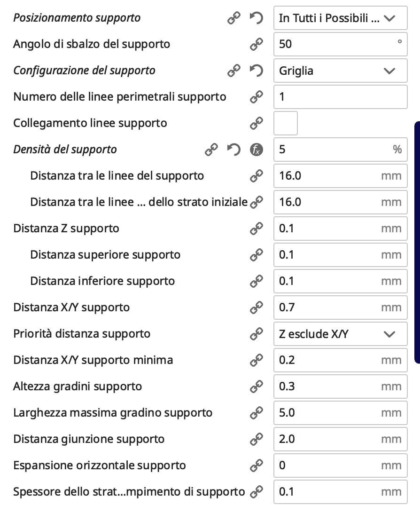
Task: Reset Configurazione del supporto to default
Action: point(256,71)
